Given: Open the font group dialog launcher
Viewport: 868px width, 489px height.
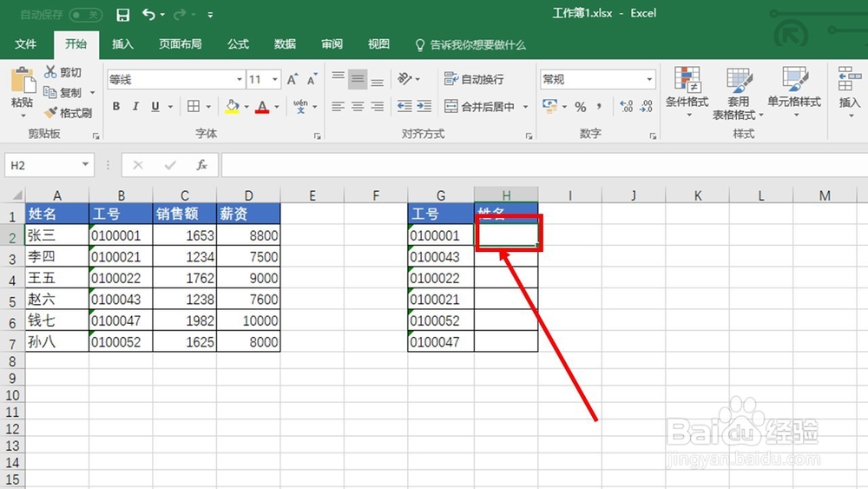Looking at the screenshot, I should (317, 135).
